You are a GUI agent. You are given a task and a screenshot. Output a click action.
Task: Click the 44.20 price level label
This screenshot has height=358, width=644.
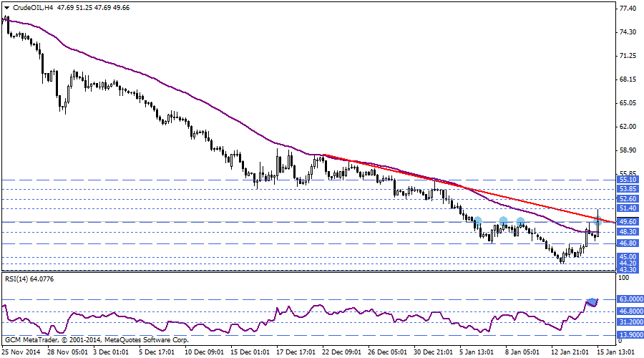[x=628, y=263]
